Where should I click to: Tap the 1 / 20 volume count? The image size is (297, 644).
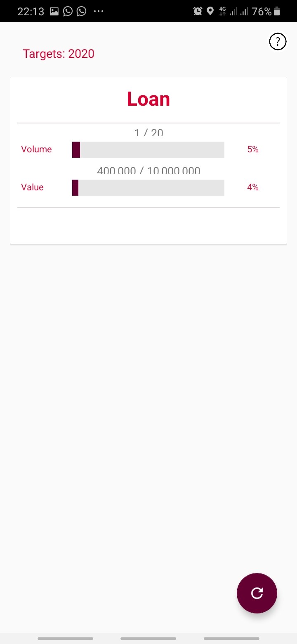(x=148, y=133)
